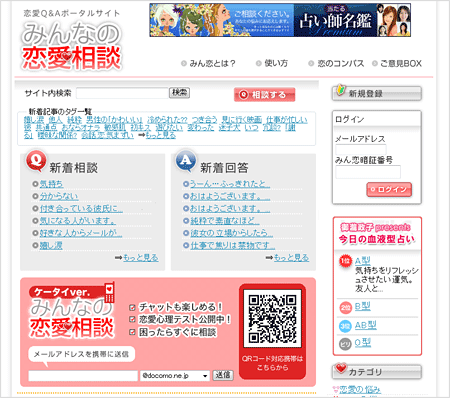Focus the メールアドレス login field

[x=361, y=150]
